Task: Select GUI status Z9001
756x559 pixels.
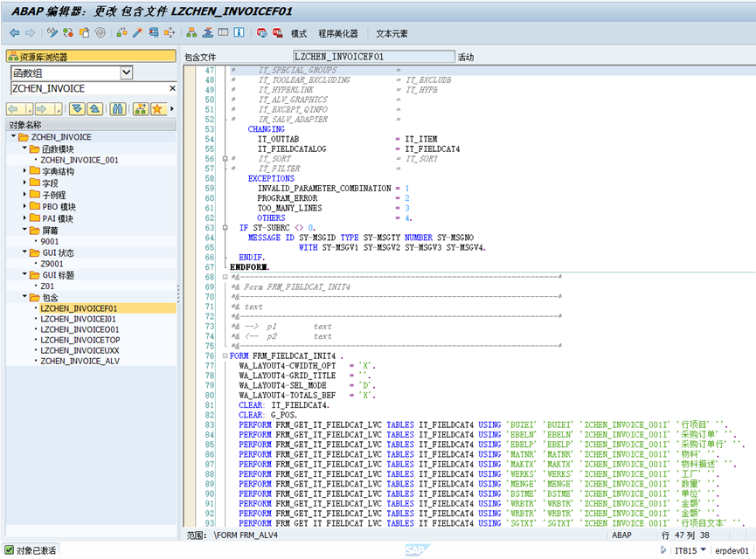Action: tap(52, 264)
